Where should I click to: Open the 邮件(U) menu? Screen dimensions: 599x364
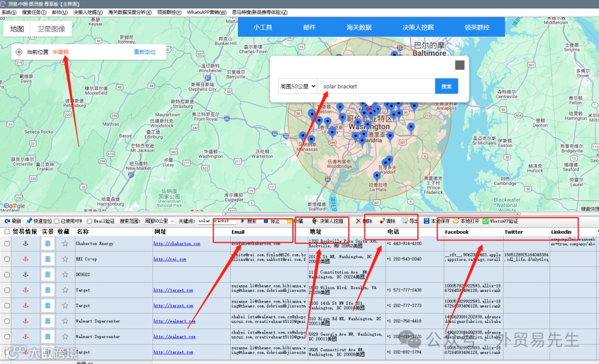[59, 12]
